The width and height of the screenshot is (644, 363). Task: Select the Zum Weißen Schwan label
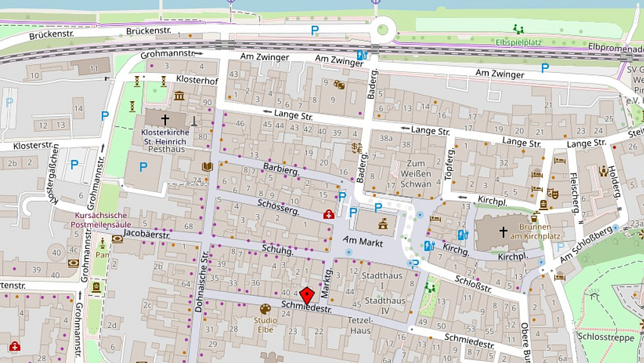click(415, 173)
